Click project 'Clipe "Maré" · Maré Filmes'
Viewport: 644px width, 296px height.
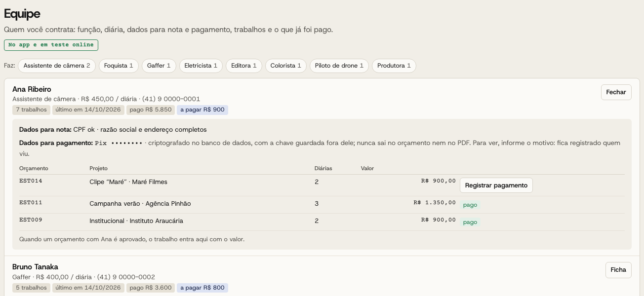[x=128, y=182]
